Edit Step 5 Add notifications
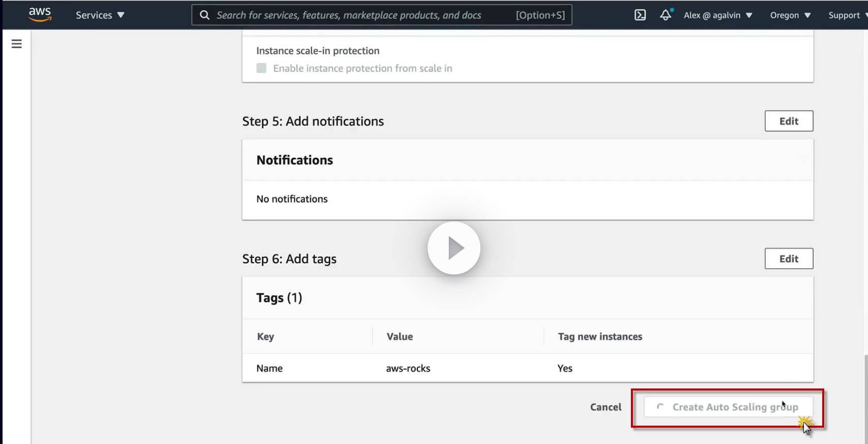The image size is (868, 444). (789, 121)
